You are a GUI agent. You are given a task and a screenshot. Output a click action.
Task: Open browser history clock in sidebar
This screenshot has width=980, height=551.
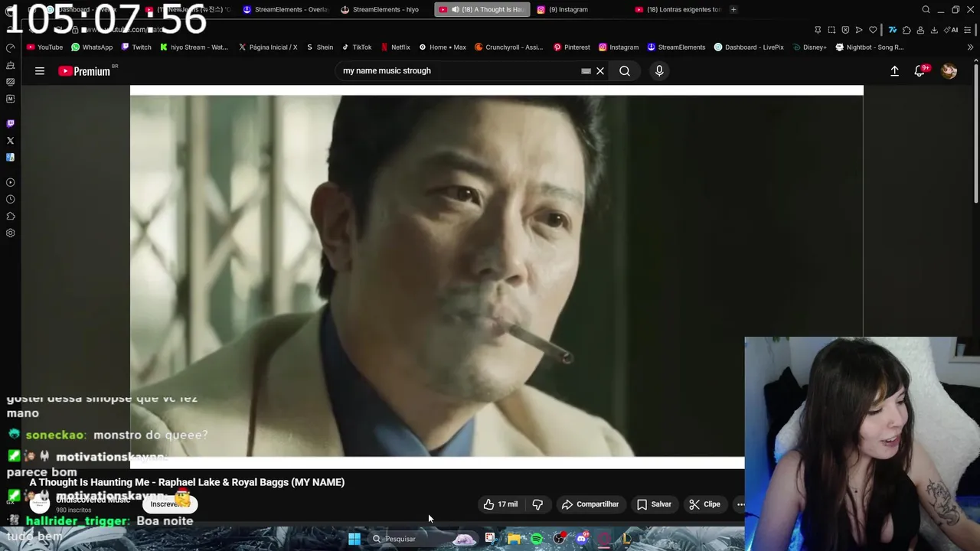[x=10, y=199]
